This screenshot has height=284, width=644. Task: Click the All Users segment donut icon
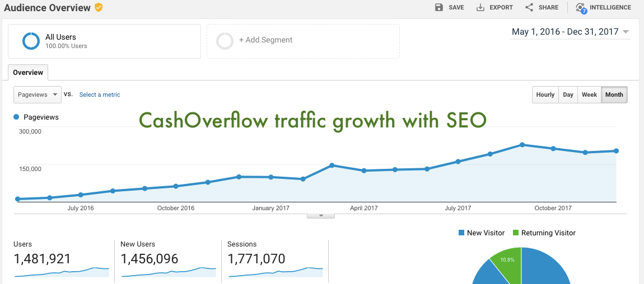click(31, 41)
